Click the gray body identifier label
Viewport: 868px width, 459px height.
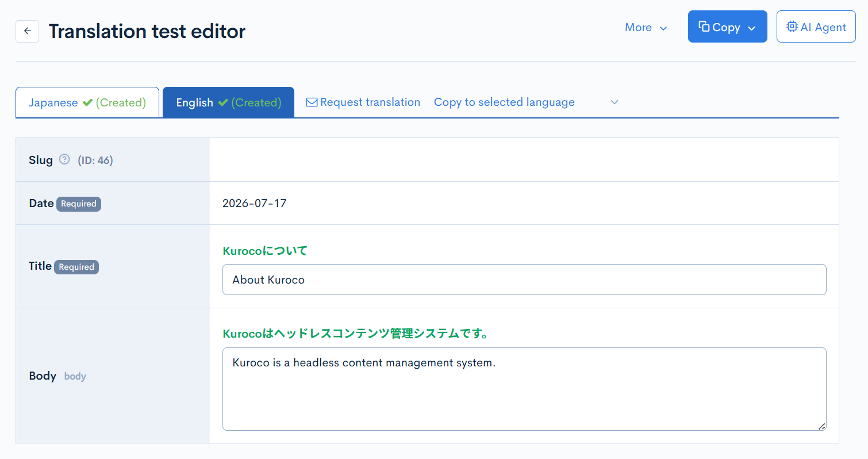coord(75,376)
